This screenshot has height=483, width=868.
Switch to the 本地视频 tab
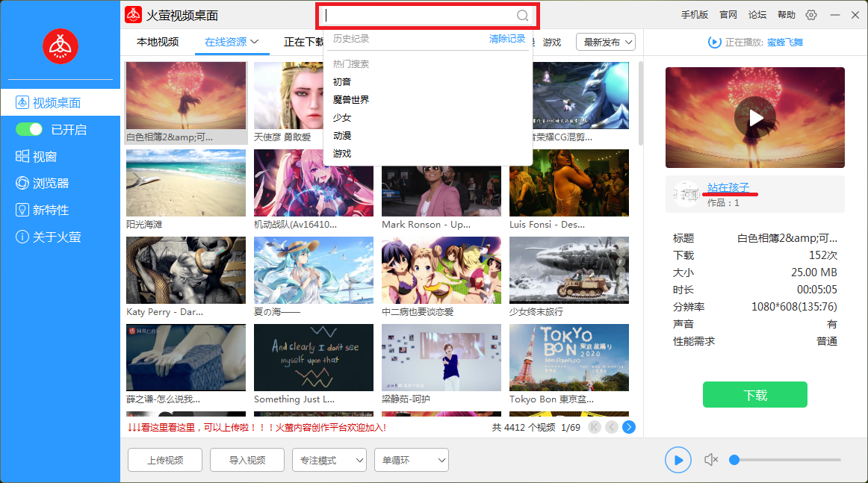(x=158, y=43)
